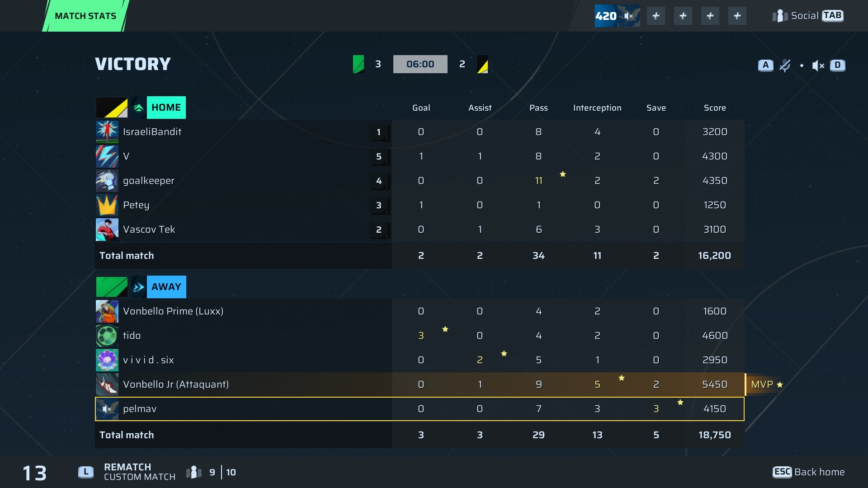The height and width of the screenshot is (488, 868).
Task: Open Vascov Tek's avatar
Action: click(107, 230)
